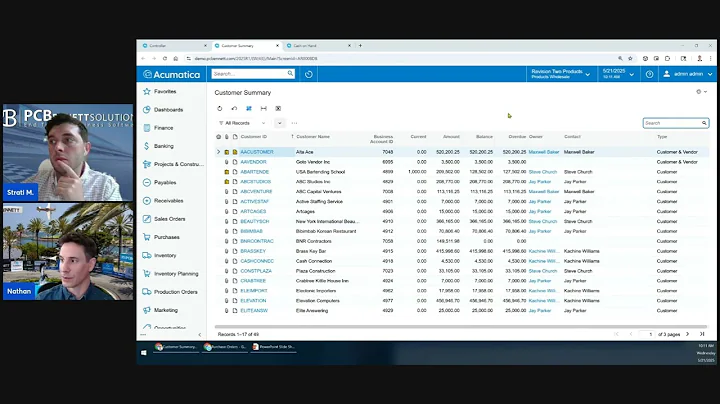Open PowerPoint Slide Show taskbar window

pyautogui.click(x=274, y=347)
